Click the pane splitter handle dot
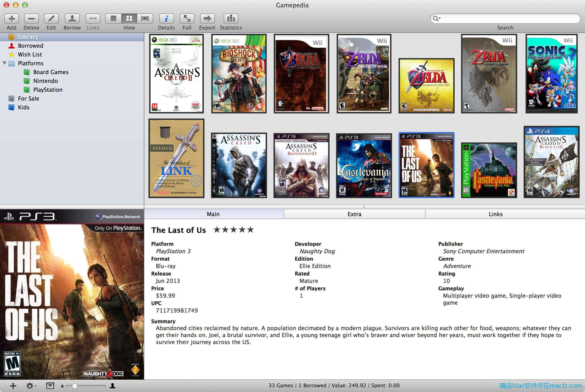Screen dimensions: 585x392 coord(364,207)
